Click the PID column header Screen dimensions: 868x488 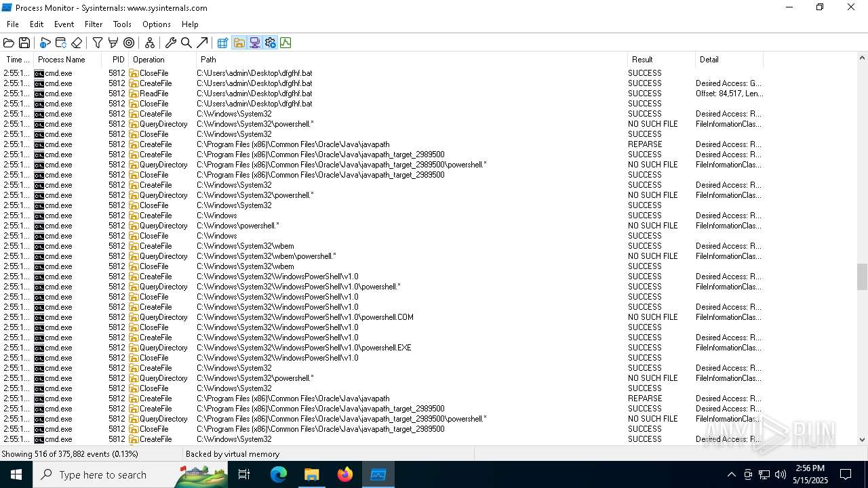[x=115, y=60]
